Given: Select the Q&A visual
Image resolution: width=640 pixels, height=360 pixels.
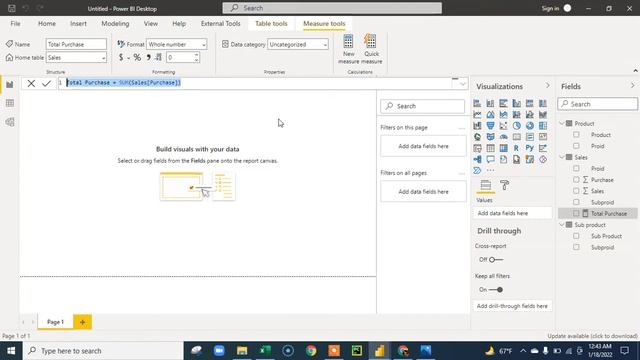Looking at the screenshot, I should tap(490, 159).
